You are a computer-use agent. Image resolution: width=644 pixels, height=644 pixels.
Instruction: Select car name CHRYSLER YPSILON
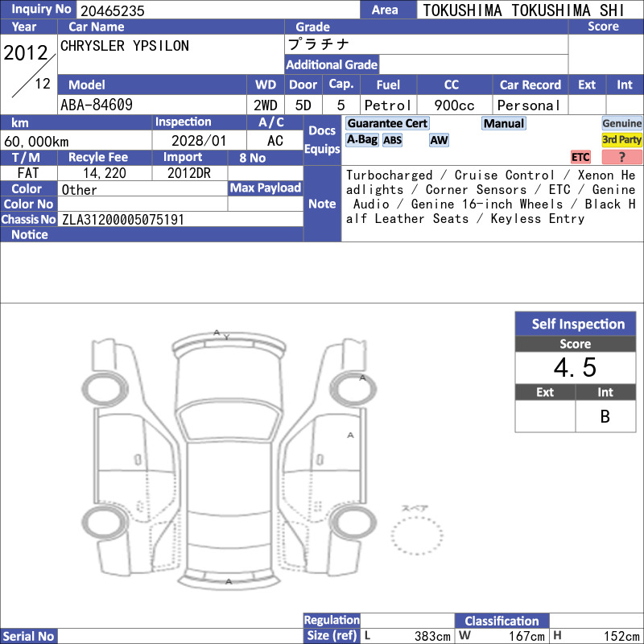coord(125,46)
